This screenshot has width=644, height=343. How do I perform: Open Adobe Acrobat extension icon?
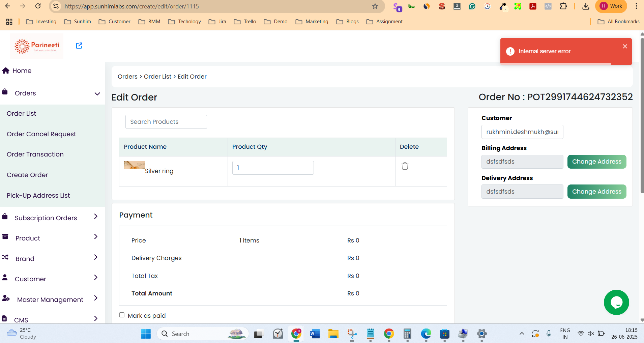[533, 6]
